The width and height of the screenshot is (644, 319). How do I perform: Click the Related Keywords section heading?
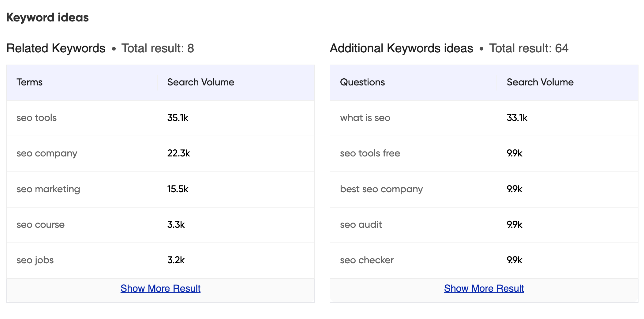pos(56,48)
